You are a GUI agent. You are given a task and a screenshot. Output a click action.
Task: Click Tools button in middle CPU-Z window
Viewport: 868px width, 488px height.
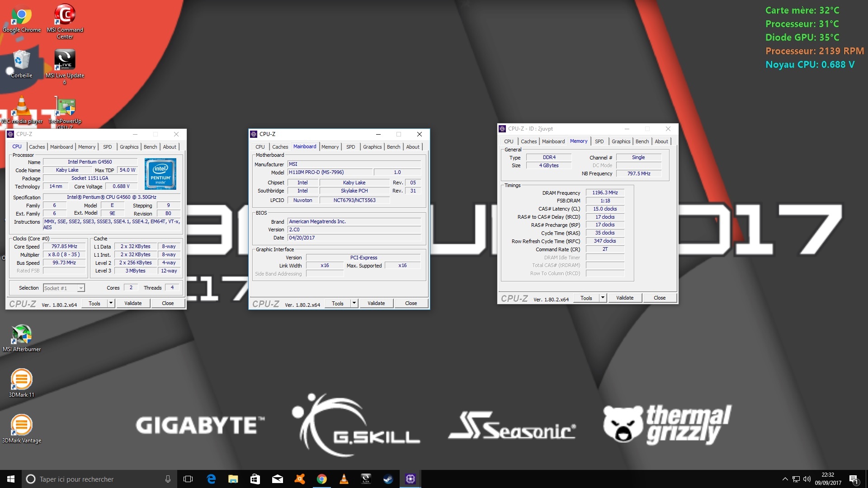[x=337, y=303]
